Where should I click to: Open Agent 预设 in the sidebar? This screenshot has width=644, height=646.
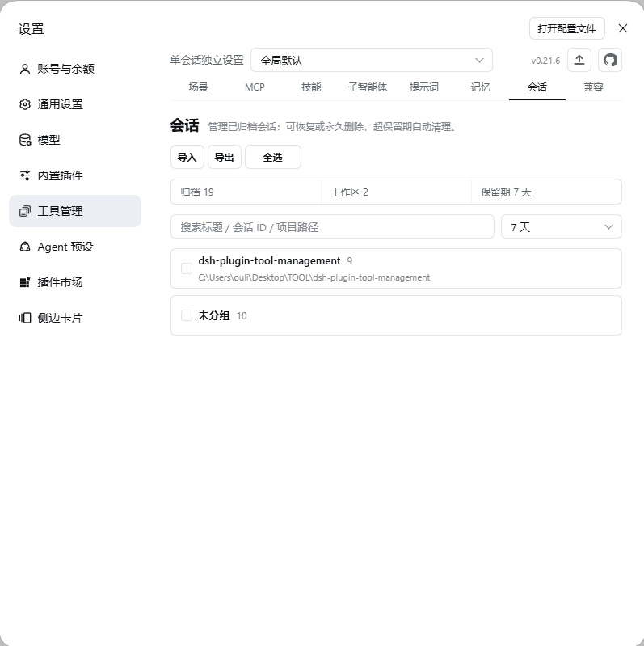[75, 247]
